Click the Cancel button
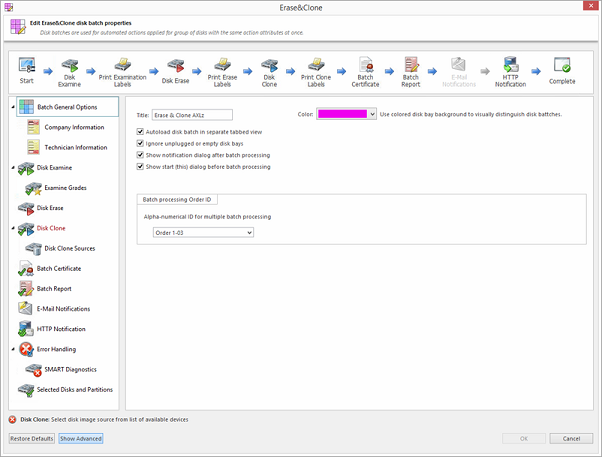The height and width of the screenshot is (457, 602). (571, 439)
